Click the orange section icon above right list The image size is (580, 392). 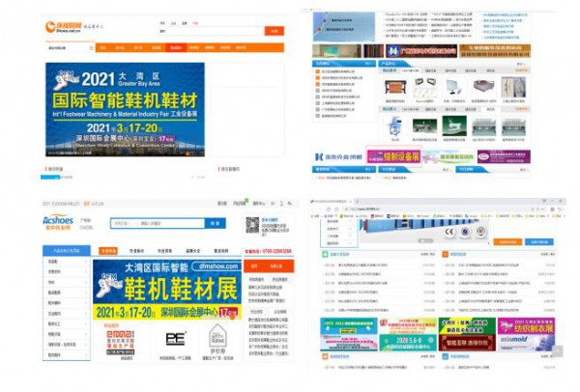click(446, 254)
